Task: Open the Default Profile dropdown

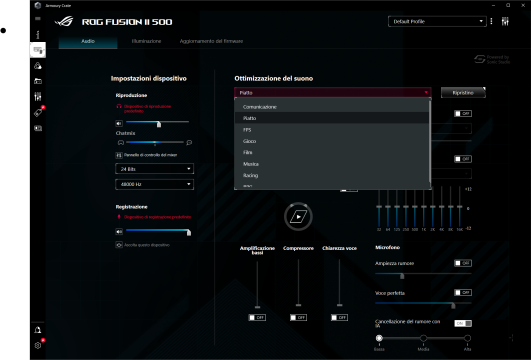Action: pyautogui.click(x=437, y=21)
